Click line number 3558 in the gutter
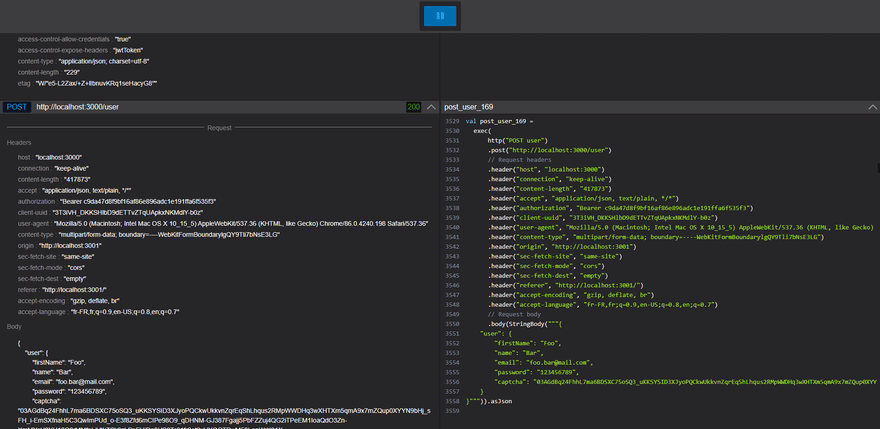 (452, 401)
